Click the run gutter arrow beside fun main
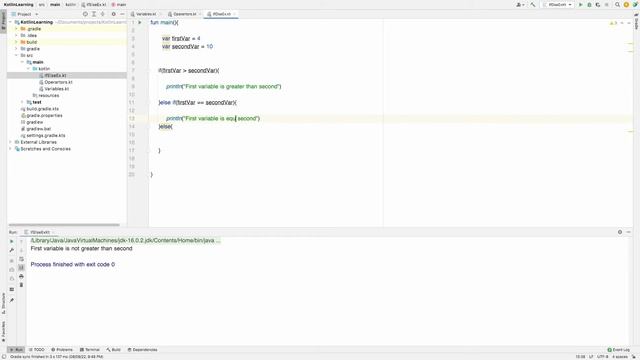The width and height of the screenshot is (640, 360). [x=140, y=22]
